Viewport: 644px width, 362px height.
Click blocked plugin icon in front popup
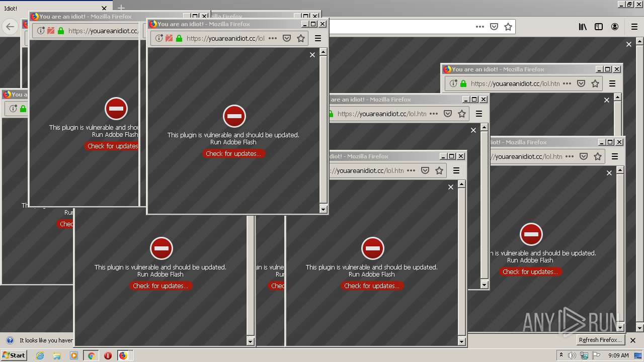click(x=169, y=38)
